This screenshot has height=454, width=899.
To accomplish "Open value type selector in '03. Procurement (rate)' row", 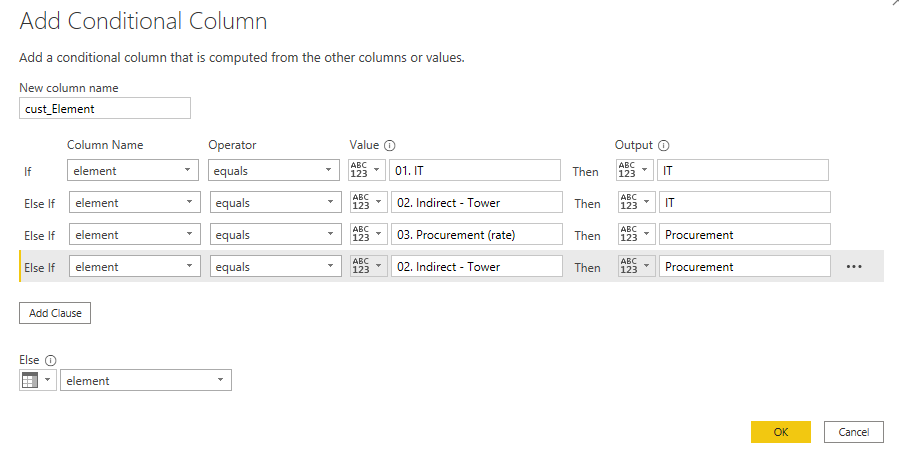I will 369,234.
